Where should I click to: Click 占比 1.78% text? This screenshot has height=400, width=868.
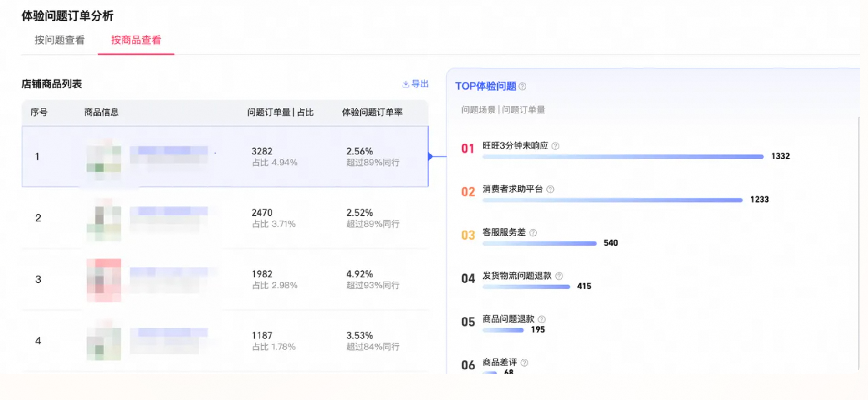tap(274, 347)
